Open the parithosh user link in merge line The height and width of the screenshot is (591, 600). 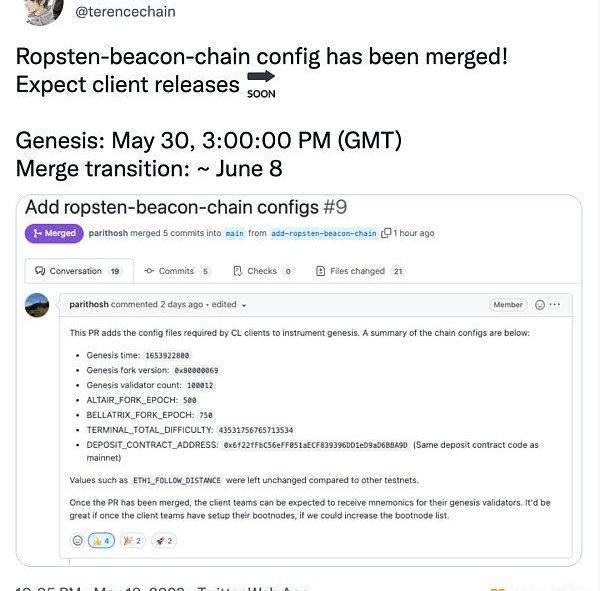(x=108, y=233)
